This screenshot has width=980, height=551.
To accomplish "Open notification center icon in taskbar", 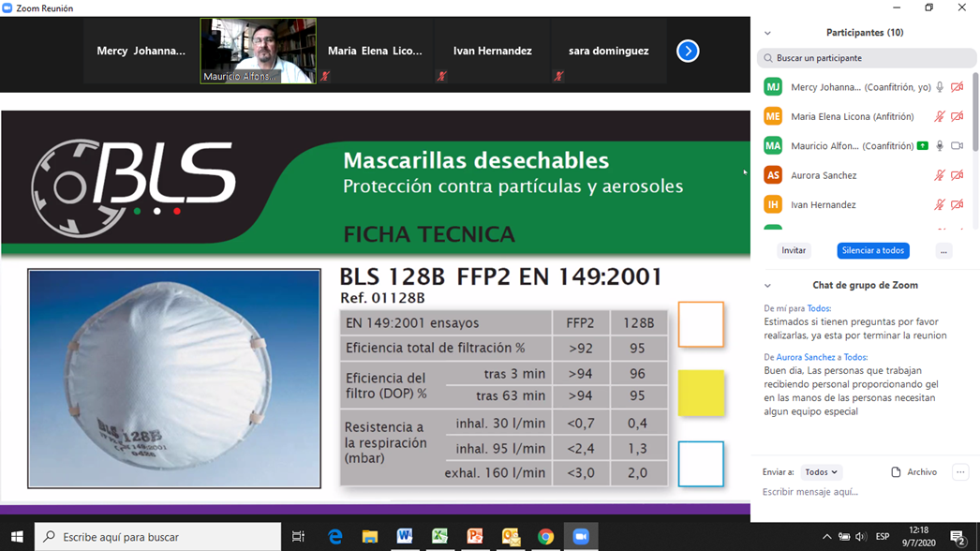I will pos(958,537).
